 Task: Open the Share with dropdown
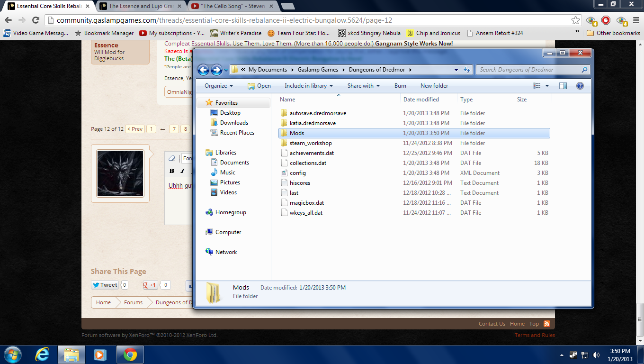[x=364, y=86]
